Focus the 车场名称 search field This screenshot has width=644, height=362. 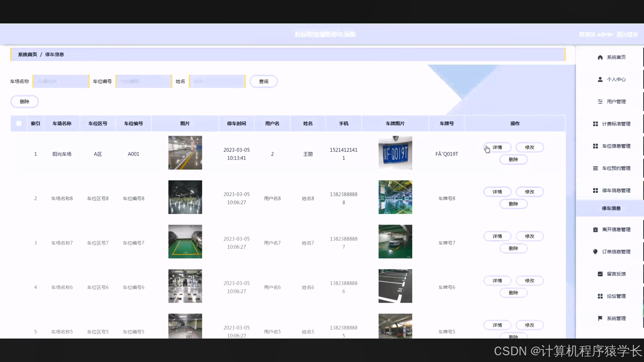[x=61, y=81]
